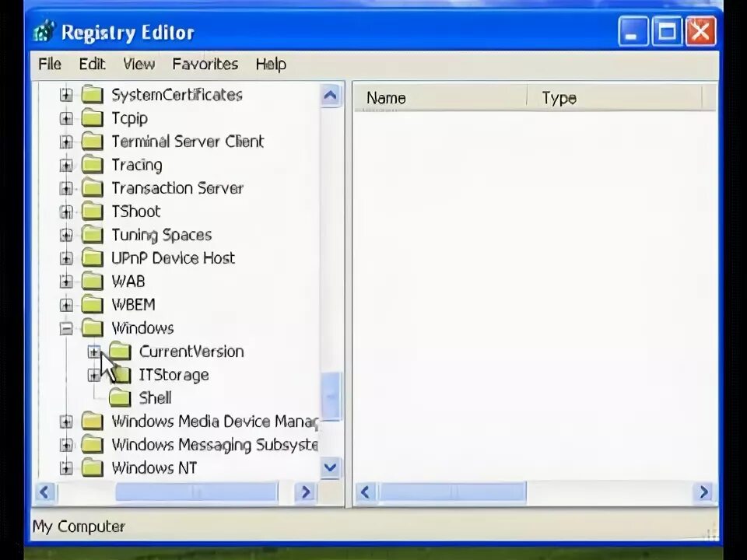Expand the Terminal Server Client key
The height and width of the screenshot is (560, 747).
(x=66, y=142)
